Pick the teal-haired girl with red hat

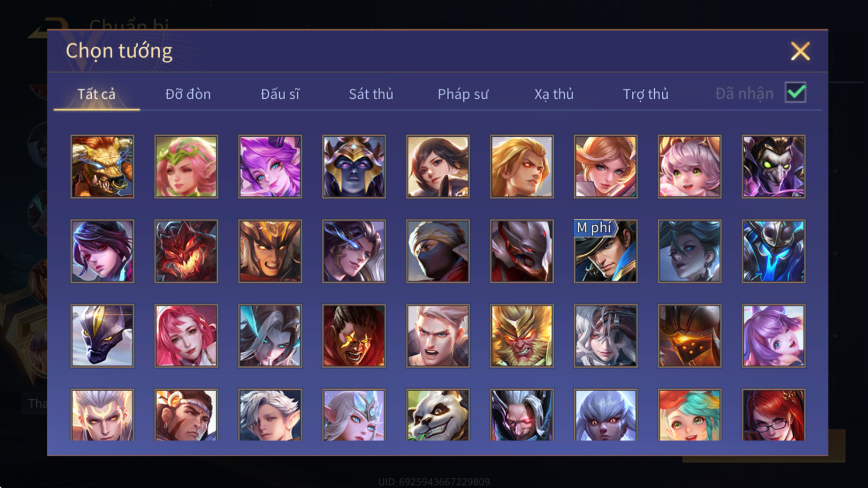tap(690, 415)
